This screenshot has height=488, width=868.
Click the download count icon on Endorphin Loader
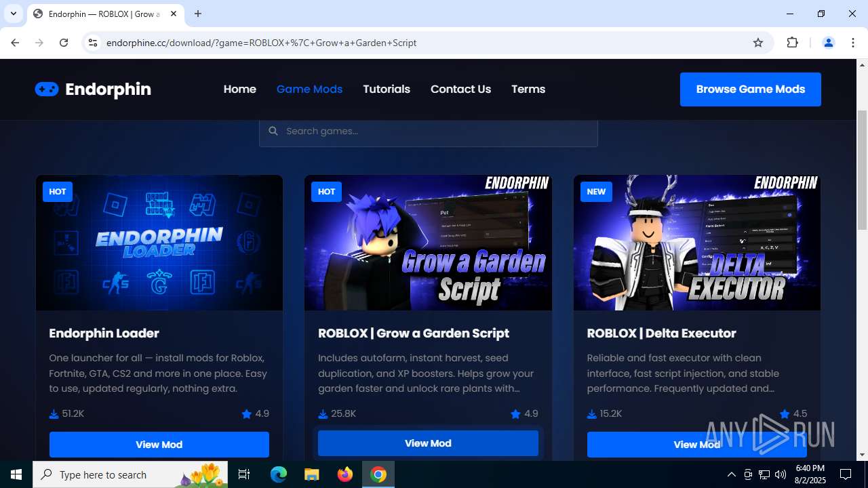[x=54, y=413]
